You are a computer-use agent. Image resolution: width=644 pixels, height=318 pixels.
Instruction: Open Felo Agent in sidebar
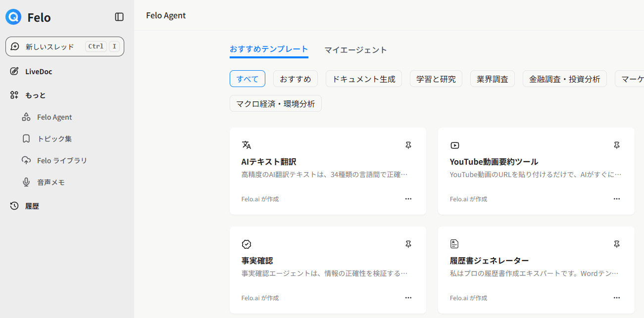click(54, 117)
